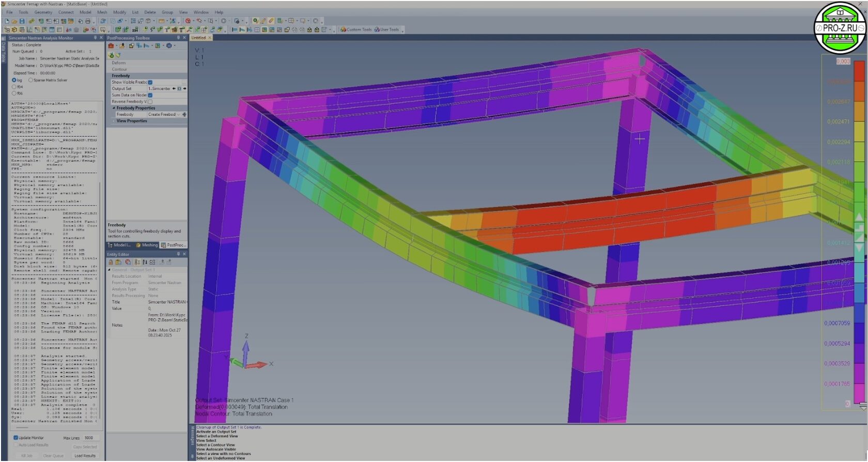Click the Save model icon in toolbar
The image size is (868, 462).
(x=22, y=21)
